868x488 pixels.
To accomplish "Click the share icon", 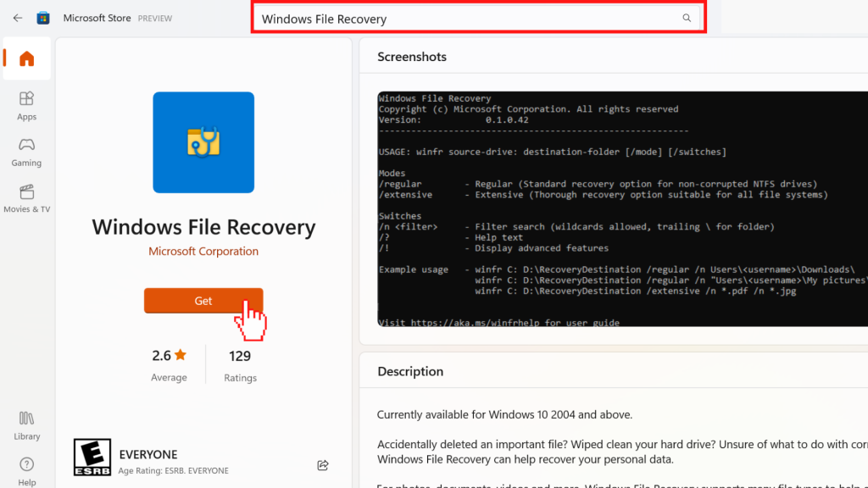I will (x=323, y=465).
